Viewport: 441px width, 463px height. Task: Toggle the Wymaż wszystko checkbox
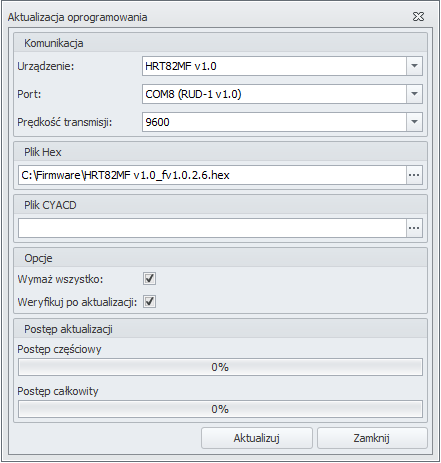(149, 278)
